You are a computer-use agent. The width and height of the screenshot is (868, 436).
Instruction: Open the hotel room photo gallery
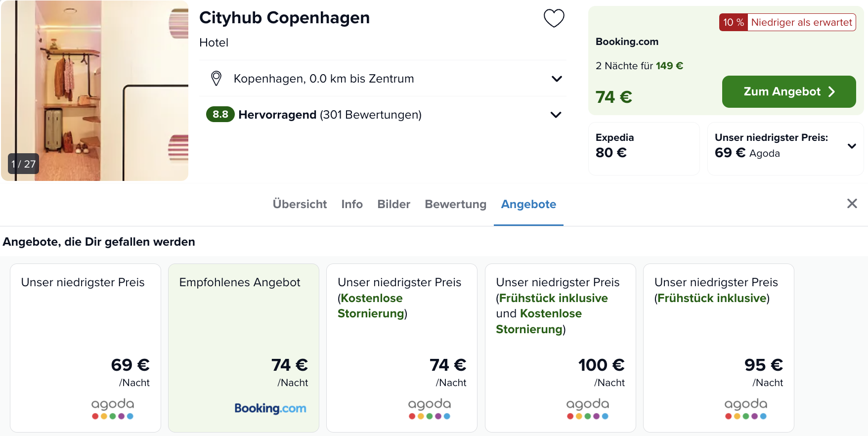pos(94,90)
